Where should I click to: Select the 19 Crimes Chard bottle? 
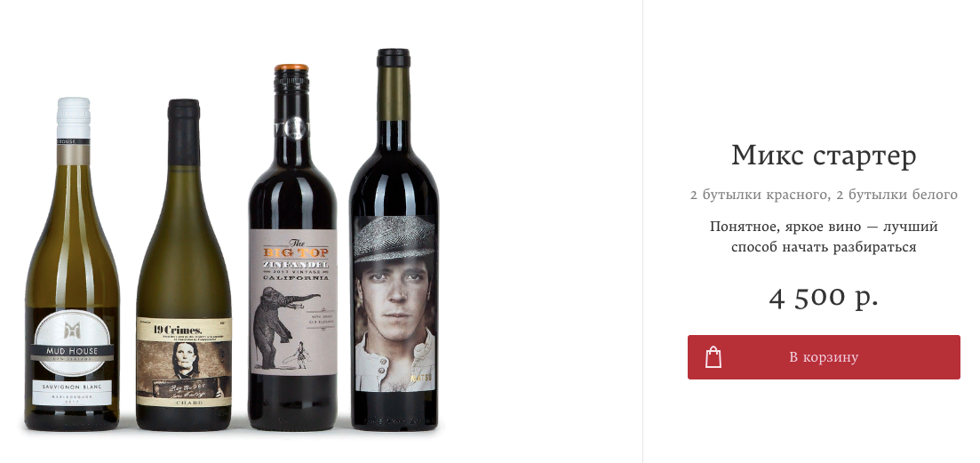tap(184, 266)
